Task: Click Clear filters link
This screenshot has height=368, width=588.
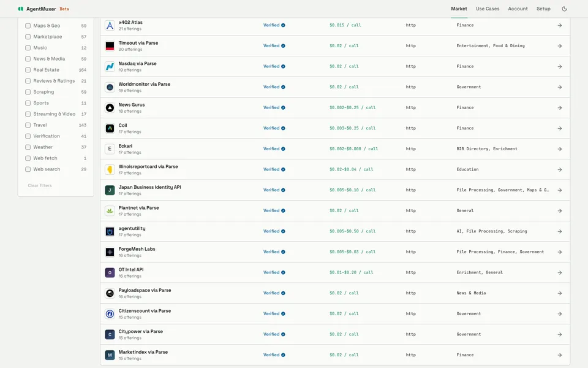Action: tap(40, 185)
